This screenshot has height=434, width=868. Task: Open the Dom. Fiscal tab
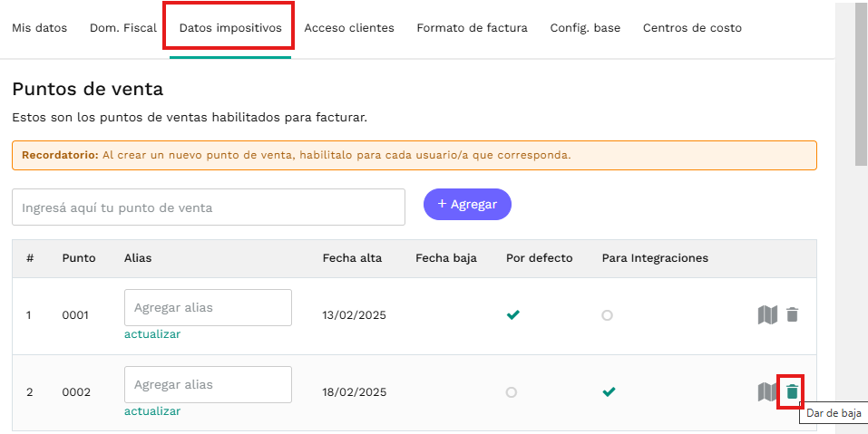pyautogui.click(x=123, y=28)
